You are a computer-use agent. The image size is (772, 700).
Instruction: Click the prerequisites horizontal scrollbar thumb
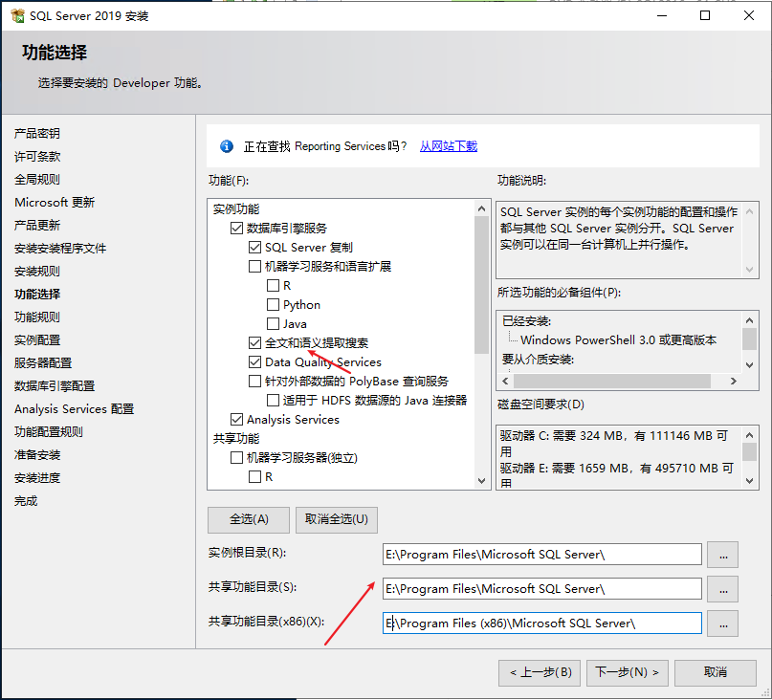pos(612,381)
